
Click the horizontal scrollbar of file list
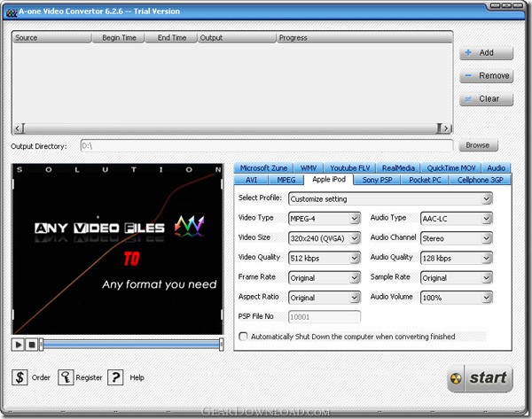point(232,128)
